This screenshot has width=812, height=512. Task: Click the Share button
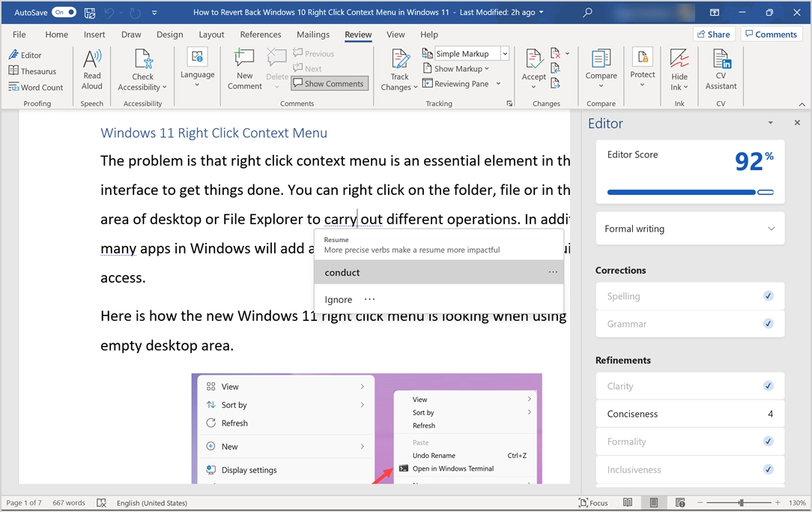click(713, 34)
